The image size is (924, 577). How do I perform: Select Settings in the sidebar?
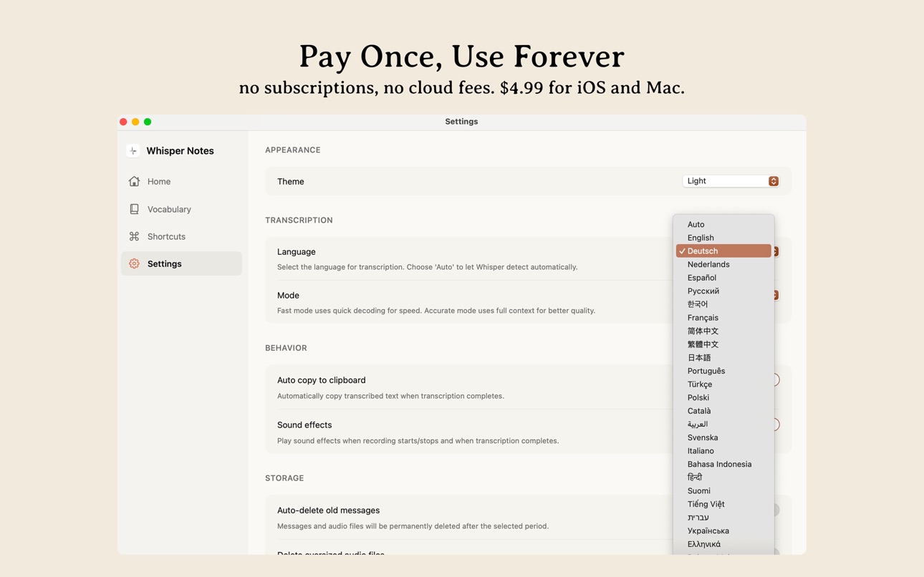coord(181,263)
